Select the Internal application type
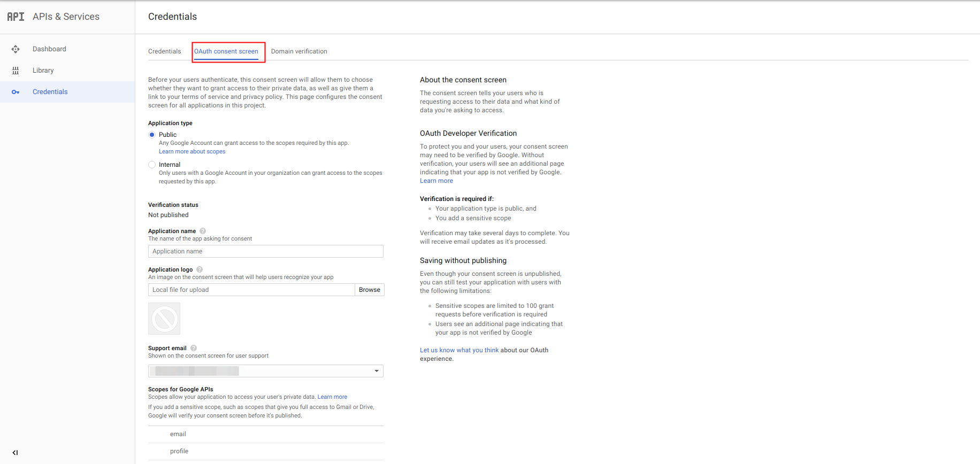This screenshot has height=464, width=980. [x=152, y=165]
